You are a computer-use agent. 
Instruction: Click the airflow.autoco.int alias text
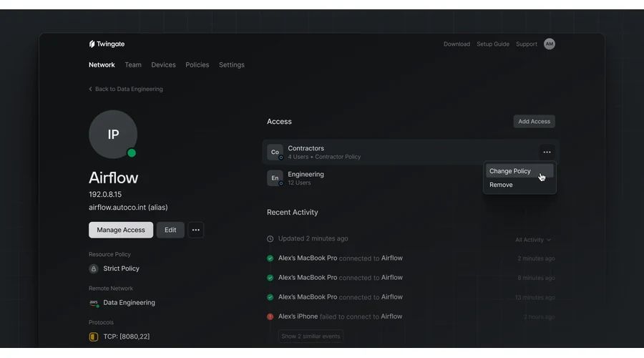128,208
